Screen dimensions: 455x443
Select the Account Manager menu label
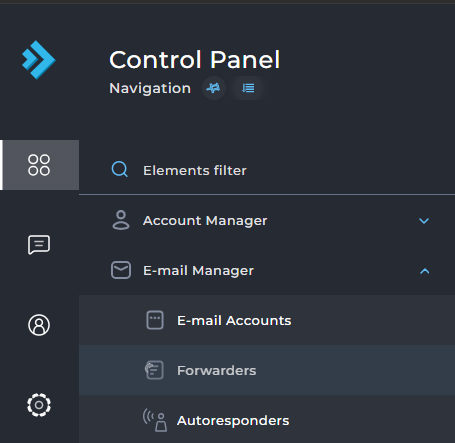(205, 221)
